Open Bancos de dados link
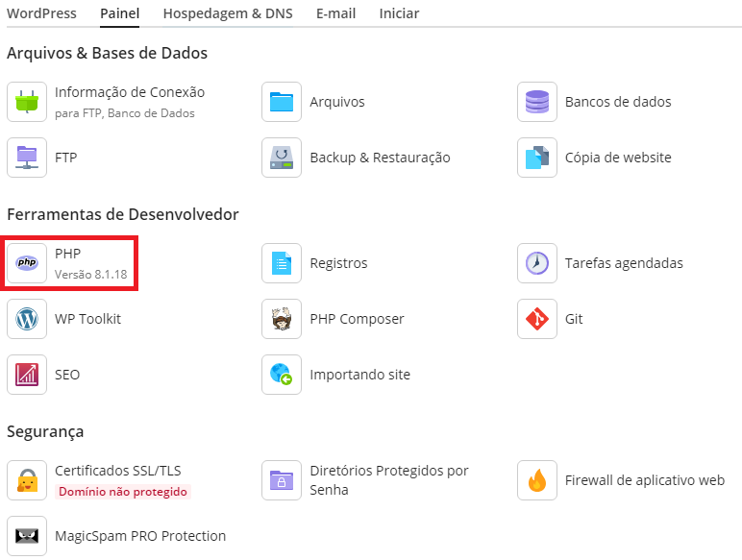Viewport: 742px width, 560px height. (618, 102)
